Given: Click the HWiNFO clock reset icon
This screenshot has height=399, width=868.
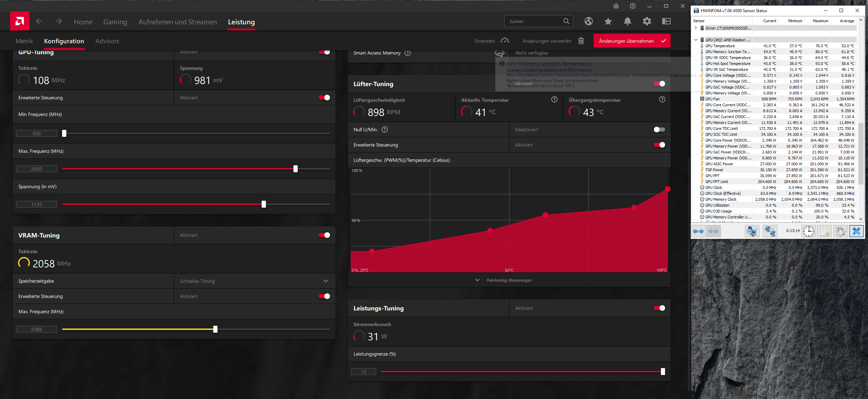Looking at the screenshot, I should 808,231.
